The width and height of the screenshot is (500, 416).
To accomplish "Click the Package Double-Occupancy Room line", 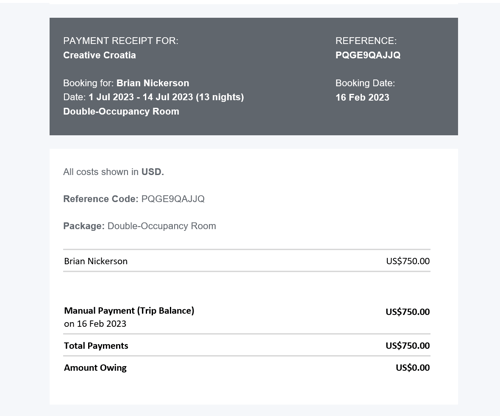I will click(x=140, y=226).
